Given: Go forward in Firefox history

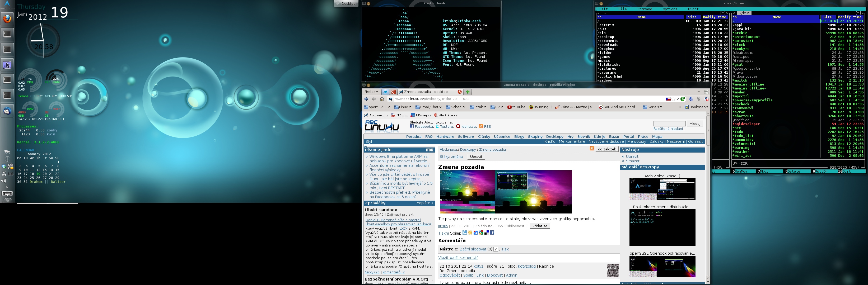Looking at the screenshot, I should (x=374, y=99).
